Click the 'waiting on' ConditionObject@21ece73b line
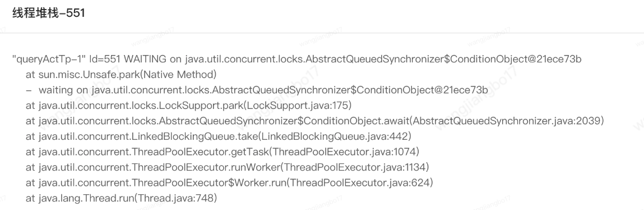Image resolution: width=644 pixels, height=210 pixels. tap(257, 90)
